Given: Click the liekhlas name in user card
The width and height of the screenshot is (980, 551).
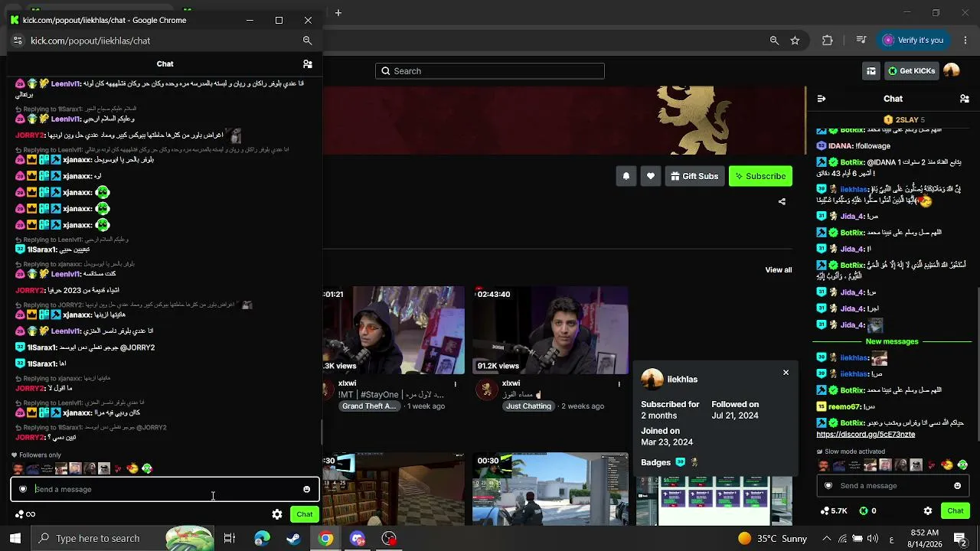Looking at the screenshot, I should click(682, 380).
